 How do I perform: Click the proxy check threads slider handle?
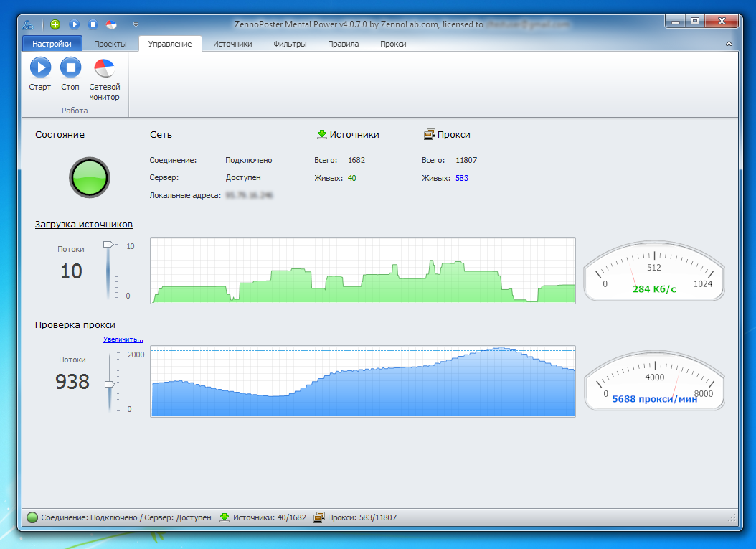[x=110, y=384]
